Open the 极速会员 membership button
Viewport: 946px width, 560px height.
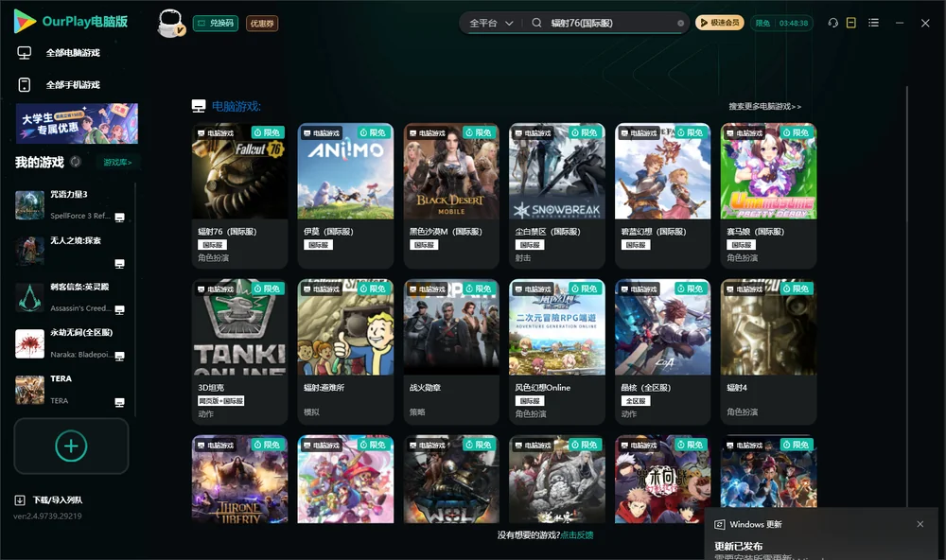[x=720, y=23]
